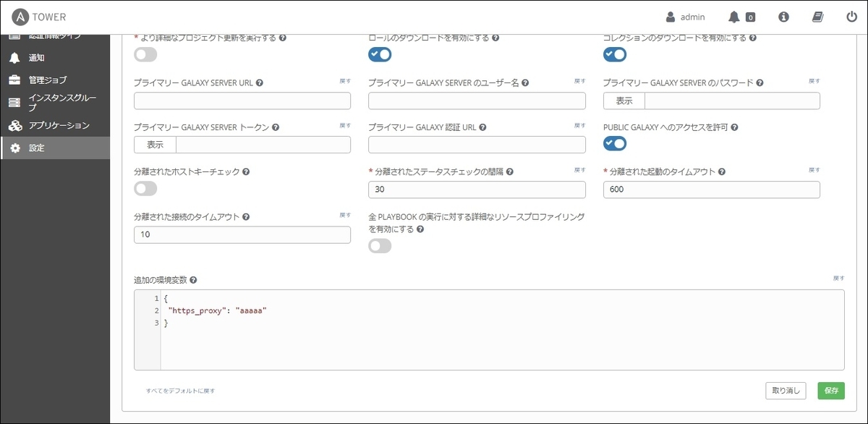This screenshot has height=424, width=868.
Task: Click 戻す for GALAXY SERVER URL
Action: 345,81
